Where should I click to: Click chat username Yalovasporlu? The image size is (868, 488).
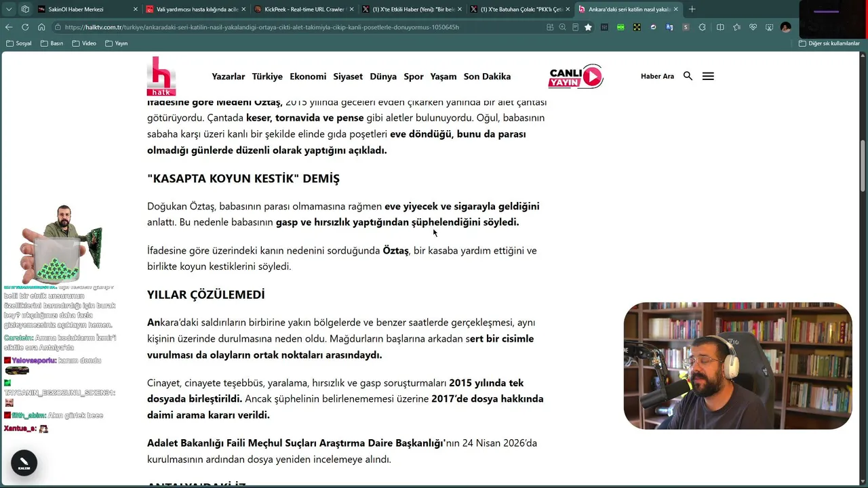coord(34,361)
